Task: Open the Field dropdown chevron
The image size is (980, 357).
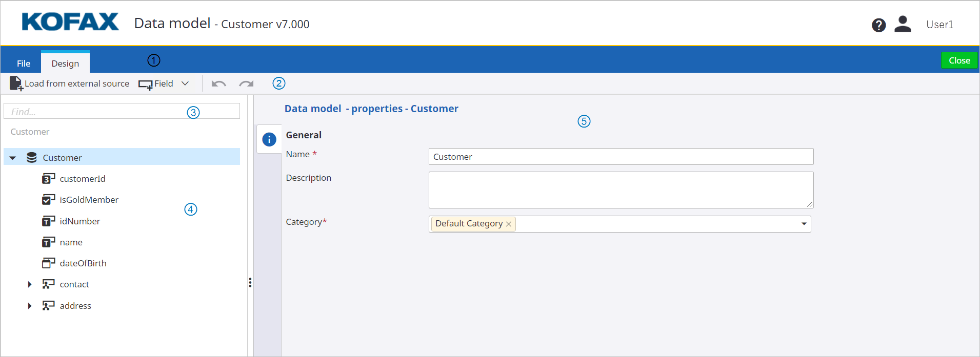Action: (x=185, y=83)
